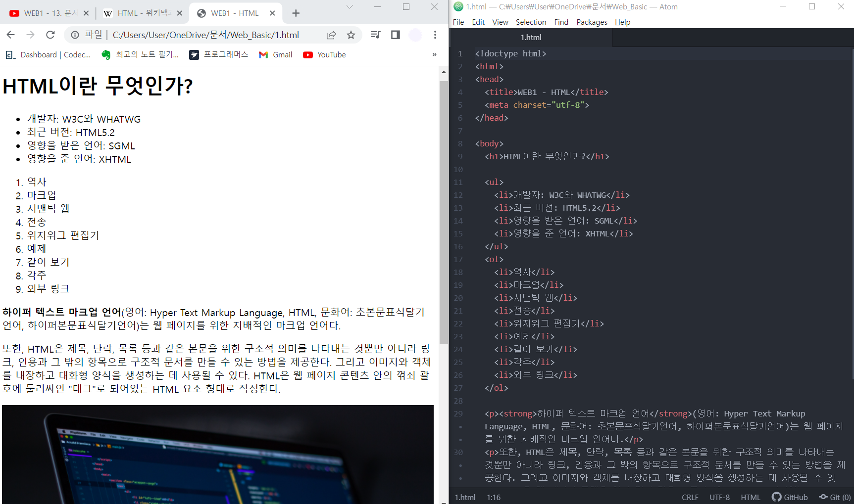Toggle the Chrome side panel icon
Image resolution: width=854 pixels, height=504 pixels.
point(395,35)
